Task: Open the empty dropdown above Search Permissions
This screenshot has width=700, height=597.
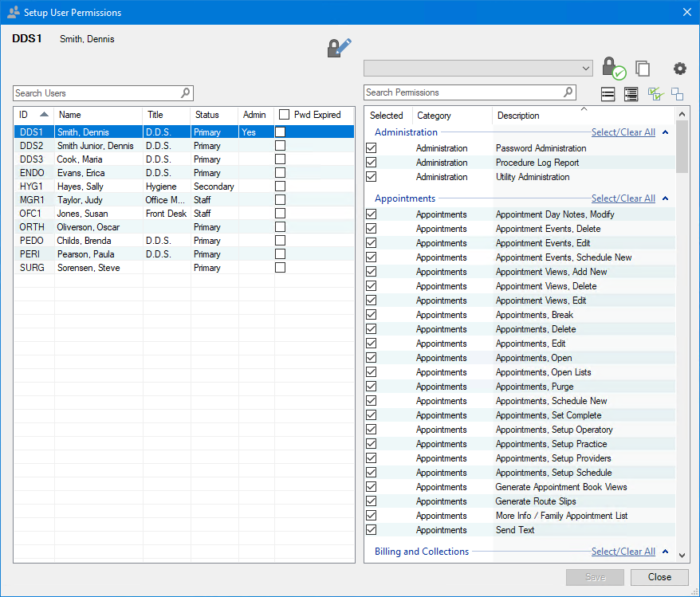Action: tap(478, 69)
